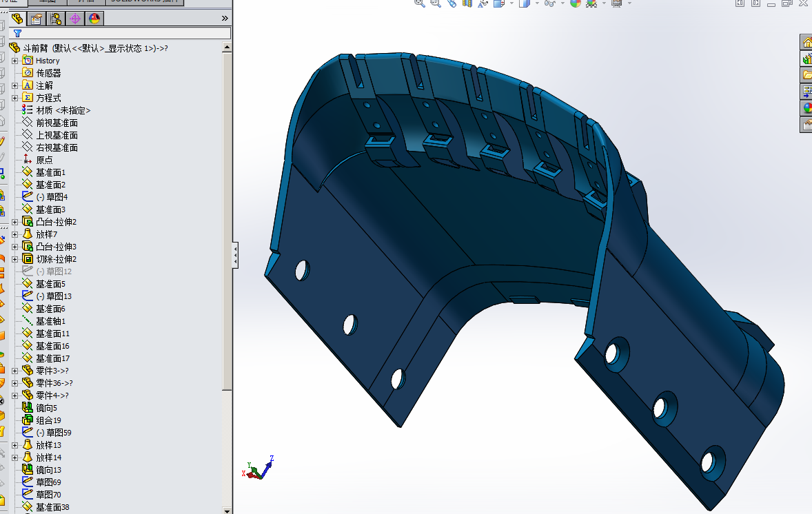Viewport: 812px width, 514px height.
Task: Open the DimXpertManager crosshair tab
Action: coord(75,19)
